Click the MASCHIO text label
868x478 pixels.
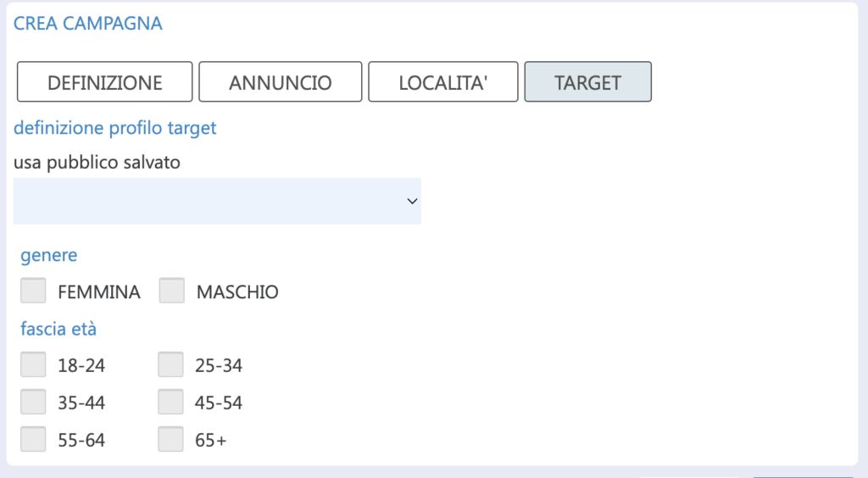tap(237, 292)
